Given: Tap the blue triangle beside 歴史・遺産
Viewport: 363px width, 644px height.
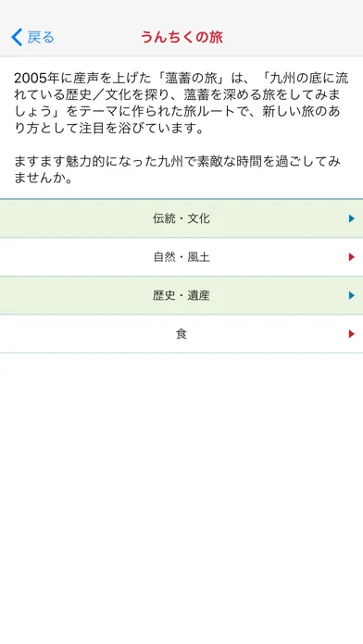Looking at the screenshot, I should point(352,295).
